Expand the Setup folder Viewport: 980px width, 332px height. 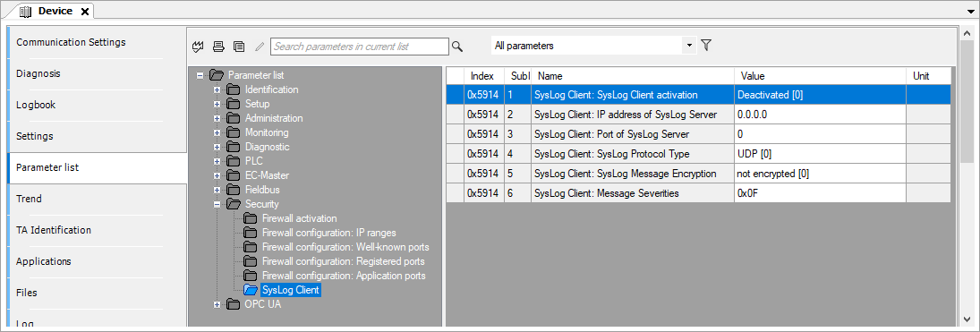point(217,104)
